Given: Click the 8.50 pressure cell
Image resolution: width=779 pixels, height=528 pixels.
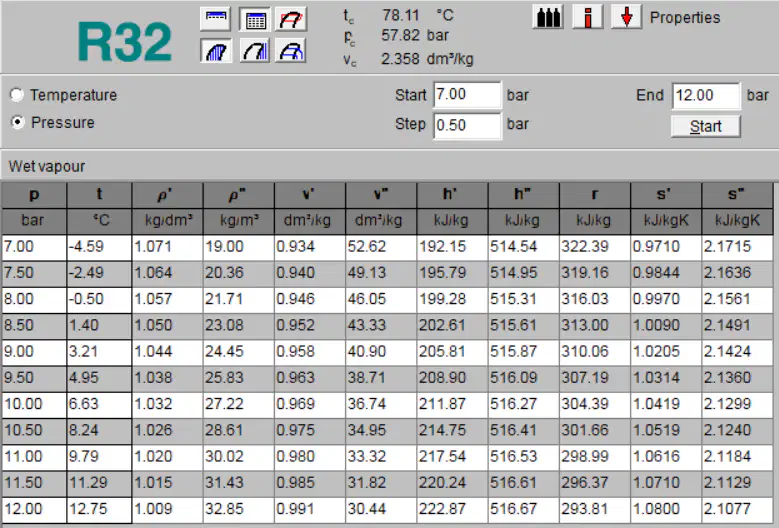Looking at the screenshot, I should 34,326.
